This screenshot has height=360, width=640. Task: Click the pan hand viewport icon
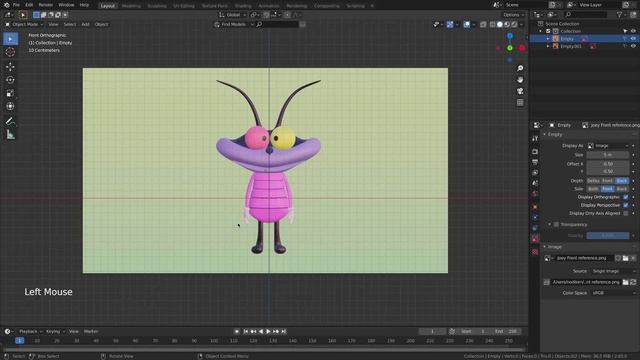[x=520, y=80]
